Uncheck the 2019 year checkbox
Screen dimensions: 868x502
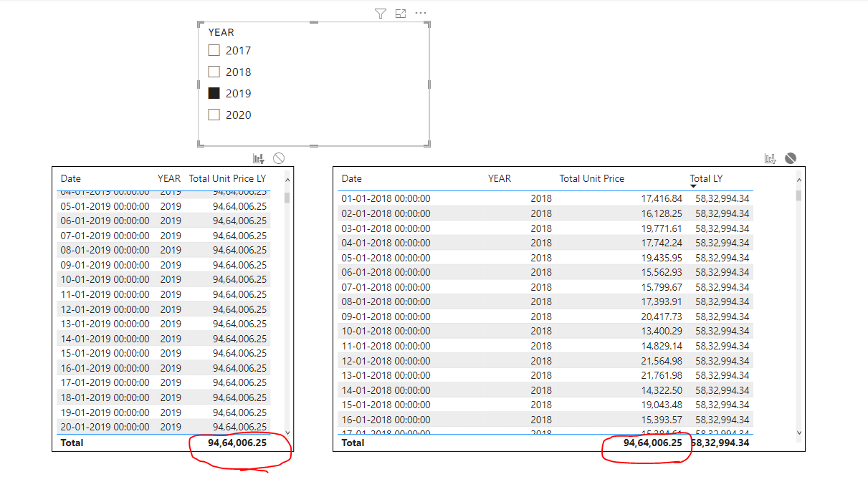pos(214,93)
